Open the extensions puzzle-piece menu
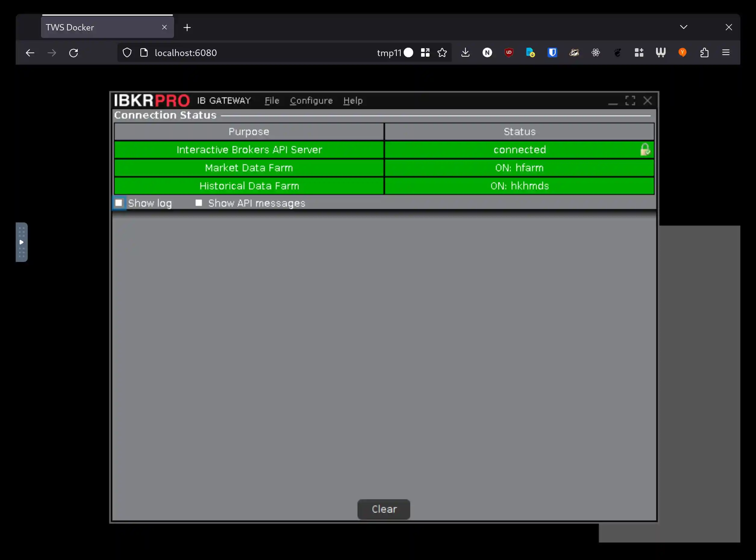 [704, 52]
